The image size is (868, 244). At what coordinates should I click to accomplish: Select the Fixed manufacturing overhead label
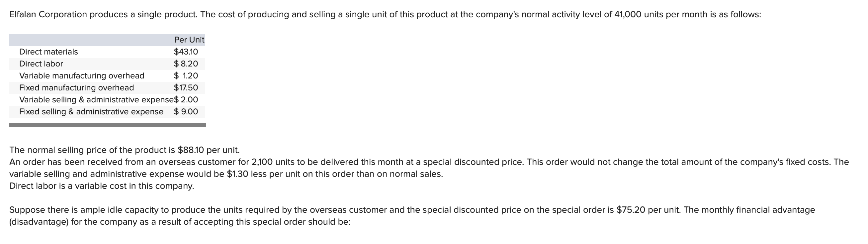tap(76, 88)
